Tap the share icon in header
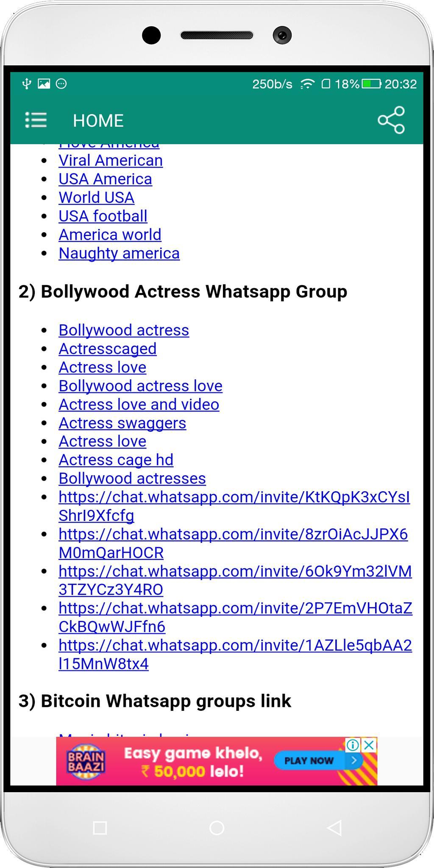 [391, 120]
